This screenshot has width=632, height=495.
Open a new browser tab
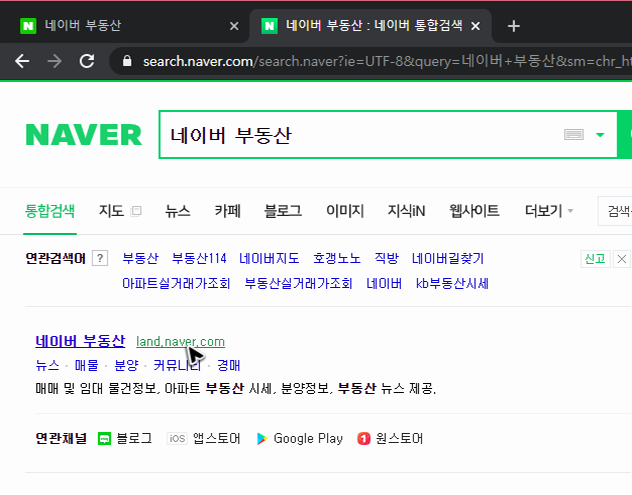[514, 26]
